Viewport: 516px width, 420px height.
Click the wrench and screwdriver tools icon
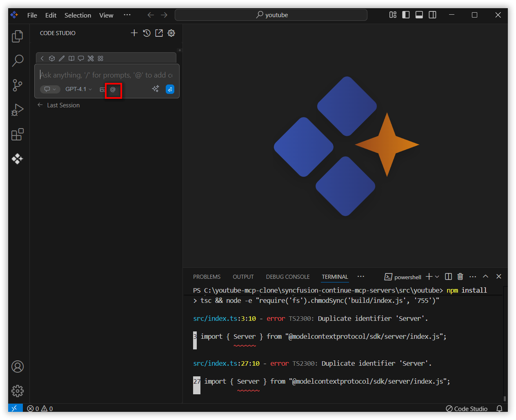click(x=91, y=58)
